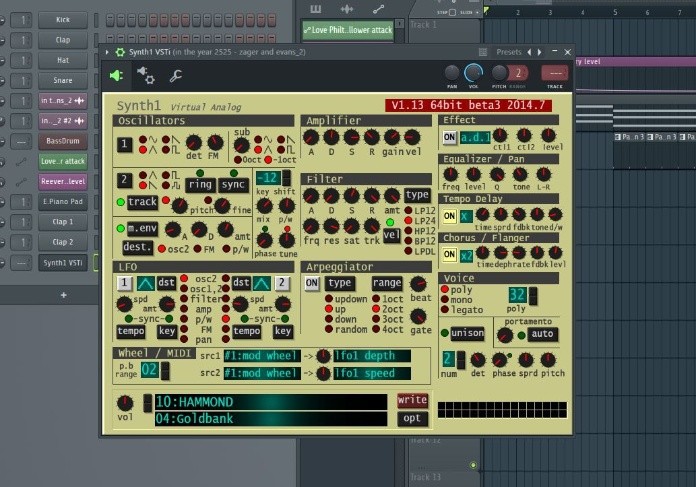Go to previous preset with left arrow
Image resolution: width=696 pixels, height=487 pixels.
[x=529, y=52]
